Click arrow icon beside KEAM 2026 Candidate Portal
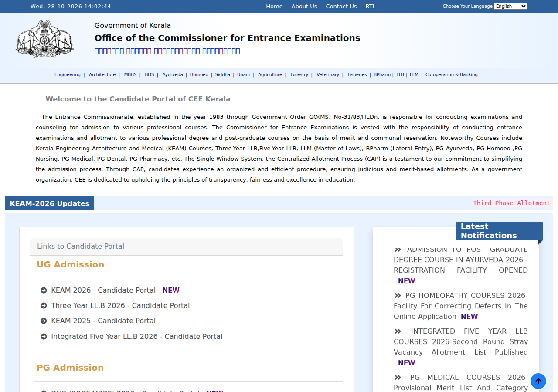 [44, 291]
